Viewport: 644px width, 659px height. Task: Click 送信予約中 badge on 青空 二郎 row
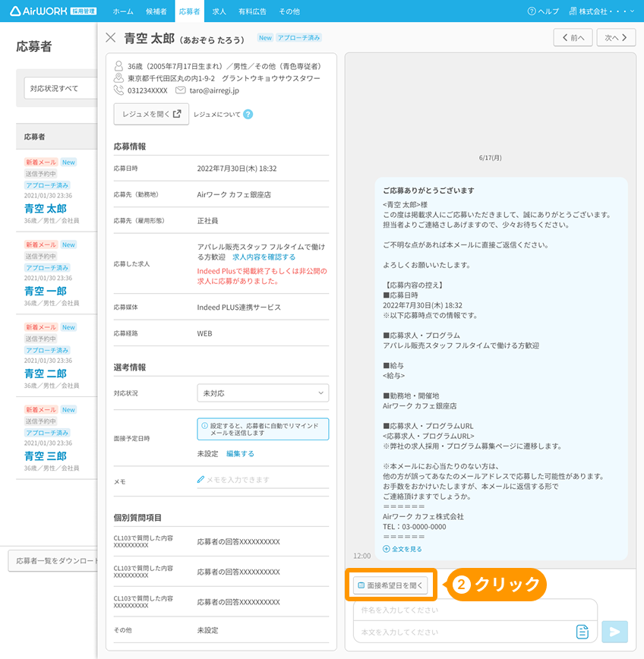pos(40,339)
